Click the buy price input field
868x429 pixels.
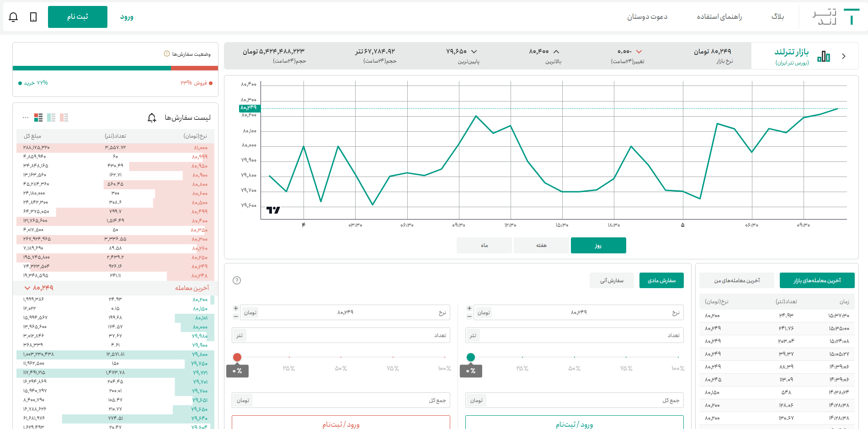[x=579, y=312]
